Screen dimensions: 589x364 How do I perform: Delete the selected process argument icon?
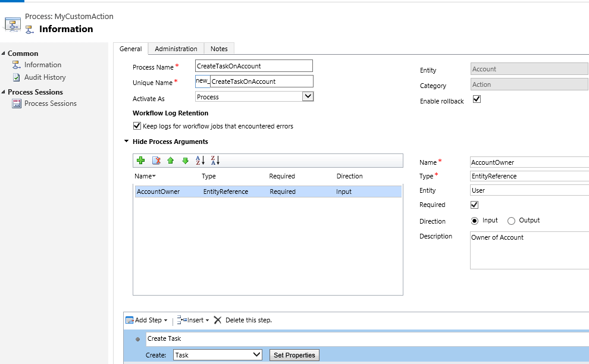(x=156, y=161)
